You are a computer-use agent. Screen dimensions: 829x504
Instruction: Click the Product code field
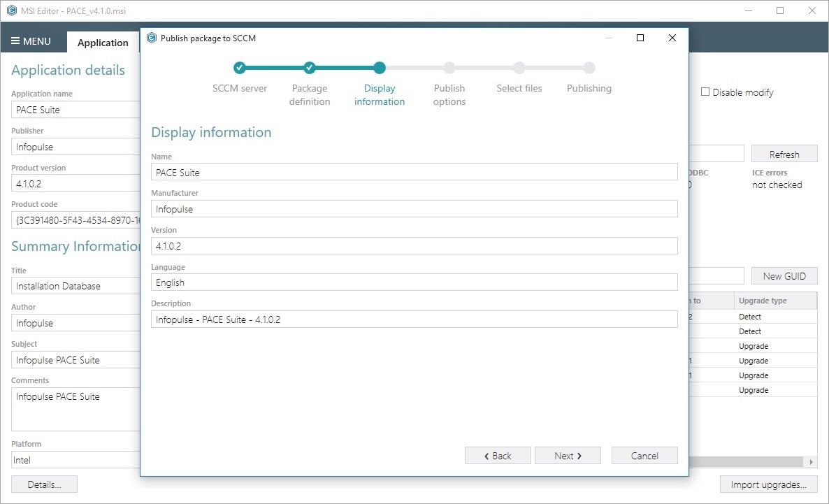coord(75,220)
